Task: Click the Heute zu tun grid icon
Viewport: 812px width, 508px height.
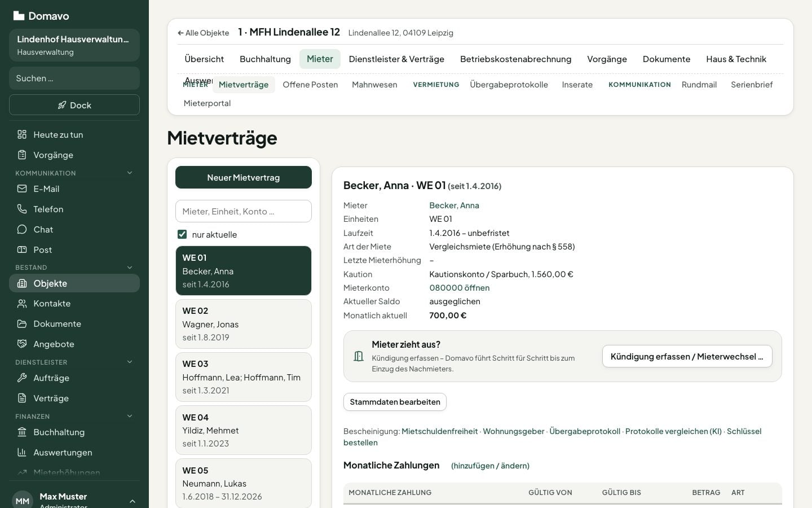Action: (x=22, y=134)
